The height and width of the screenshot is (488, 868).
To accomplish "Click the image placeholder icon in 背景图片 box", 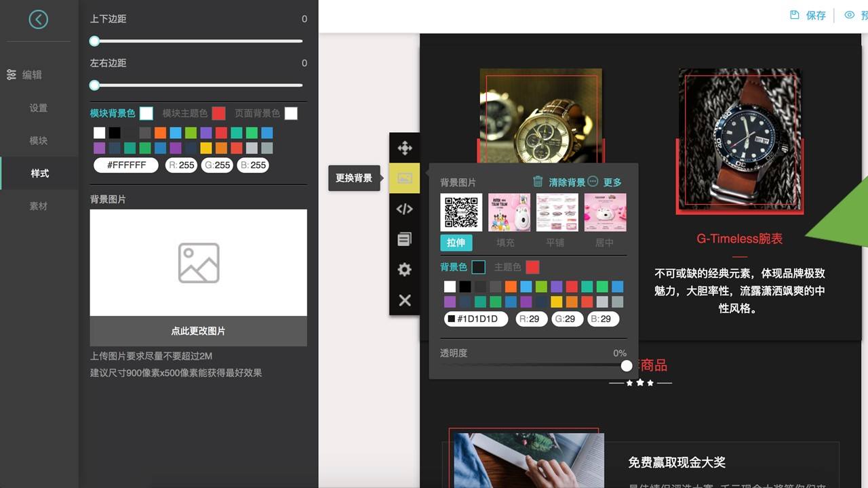I will click(199, 263).
